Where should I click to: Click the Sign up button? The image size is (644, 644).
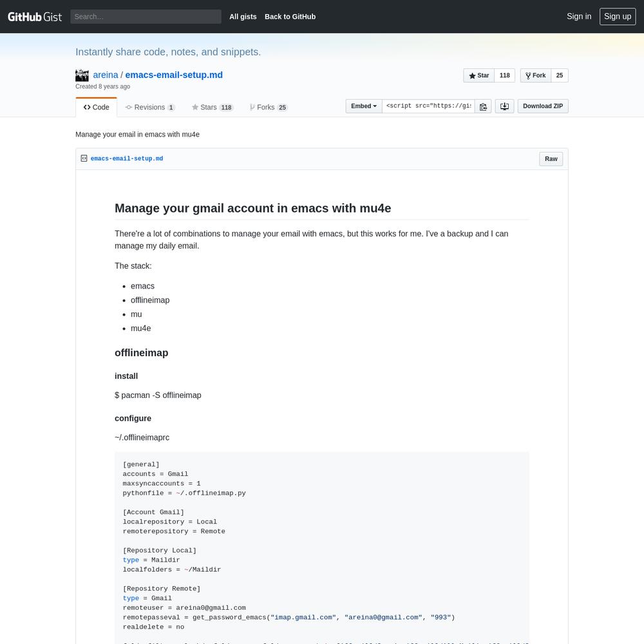pyautogui.click(x=618, y=17)
